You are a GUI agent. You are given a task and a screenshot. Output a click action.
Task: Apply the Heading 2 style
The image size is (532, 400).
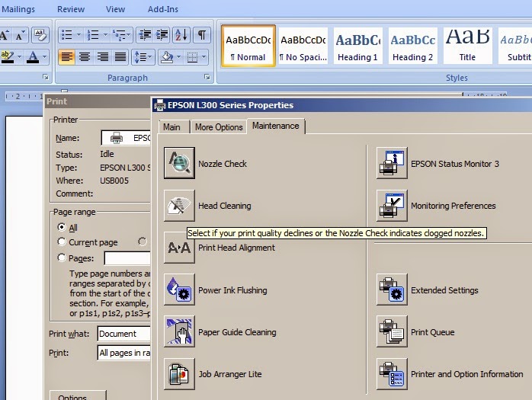click(413, 46)
